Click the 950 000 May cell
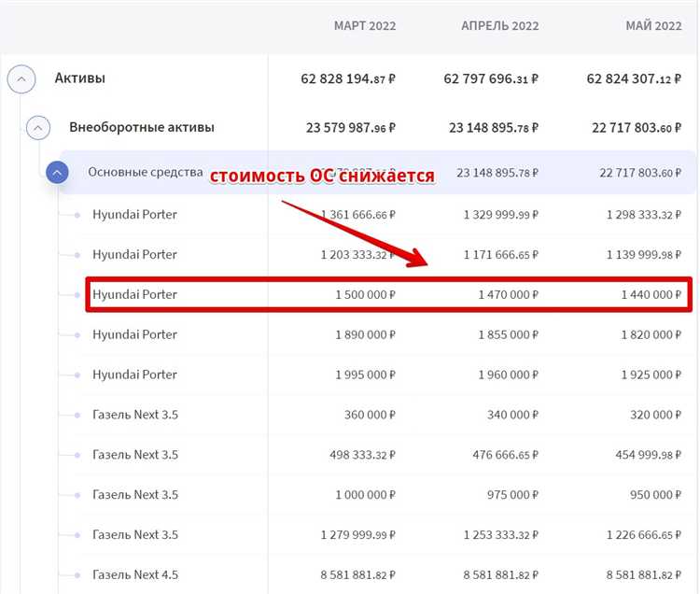The width and height of the screenshot is (700, 594). point(655,495)
